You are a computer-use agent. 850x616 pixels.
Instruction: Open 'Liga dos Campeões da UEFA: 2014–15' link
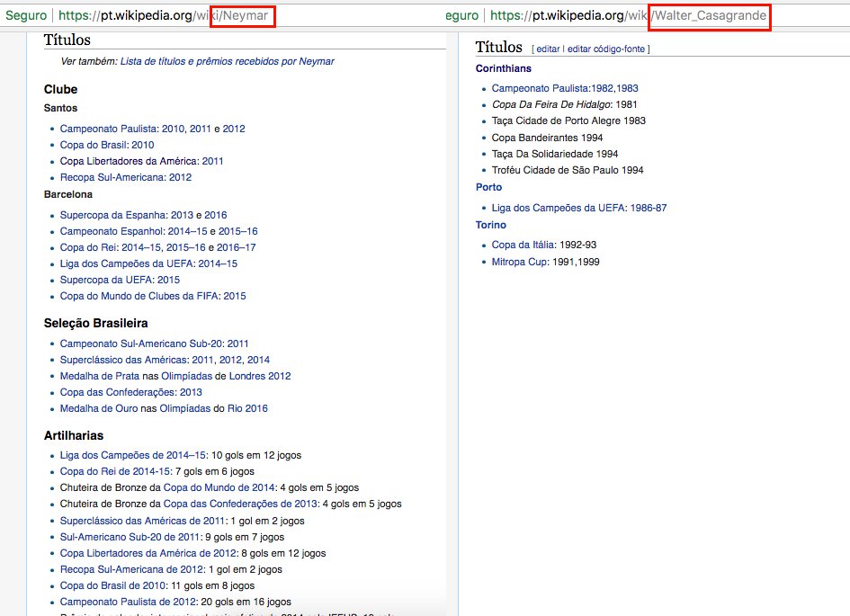pos(148,263)
